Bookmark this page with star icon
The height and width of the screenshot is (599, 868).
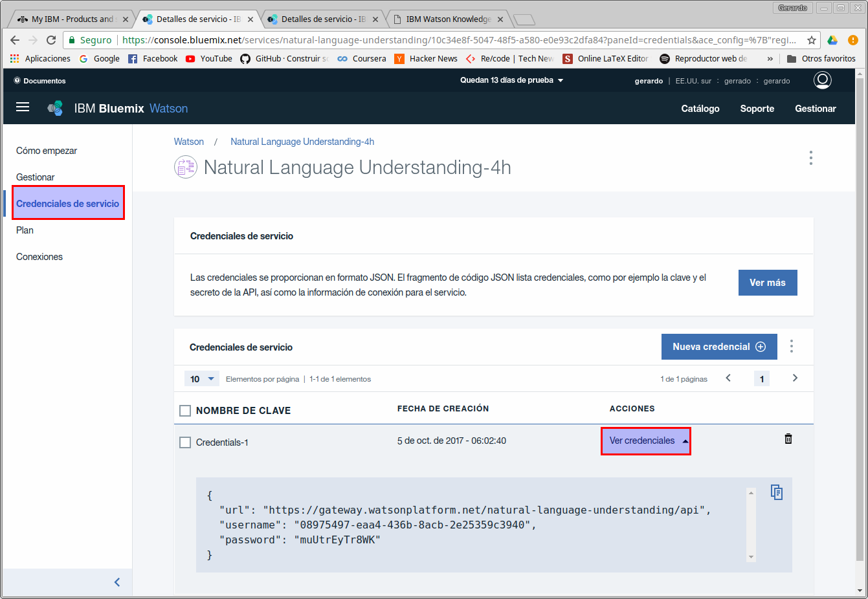[x=811, y=40]
